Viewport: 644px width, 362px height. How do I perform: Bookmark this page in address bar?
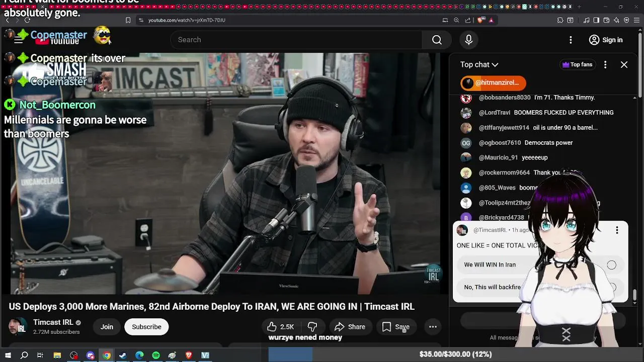pyautogui.click(x=128, y=20)
